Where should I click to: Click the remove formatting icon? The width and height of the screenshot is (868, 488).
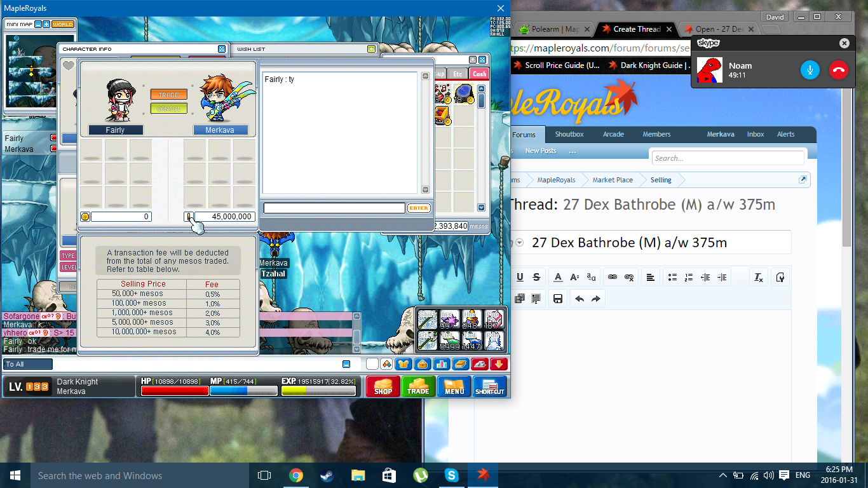[758, 277]
